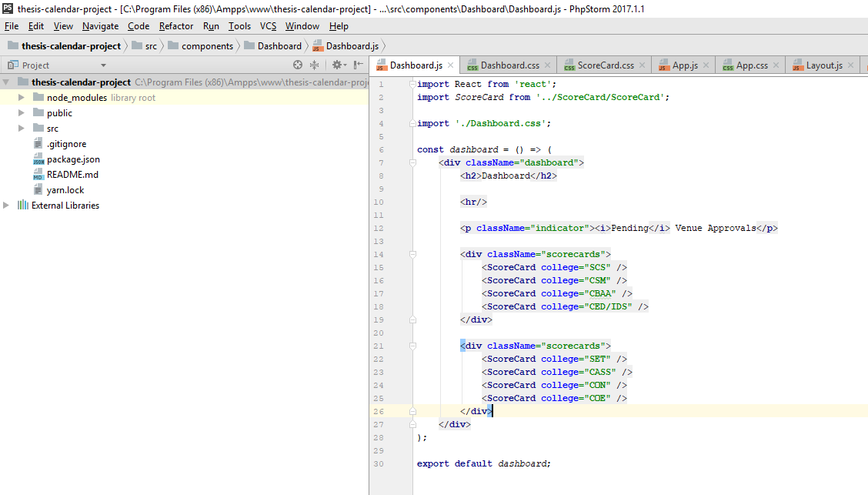Open the Refactor menu

coord(176,25)
